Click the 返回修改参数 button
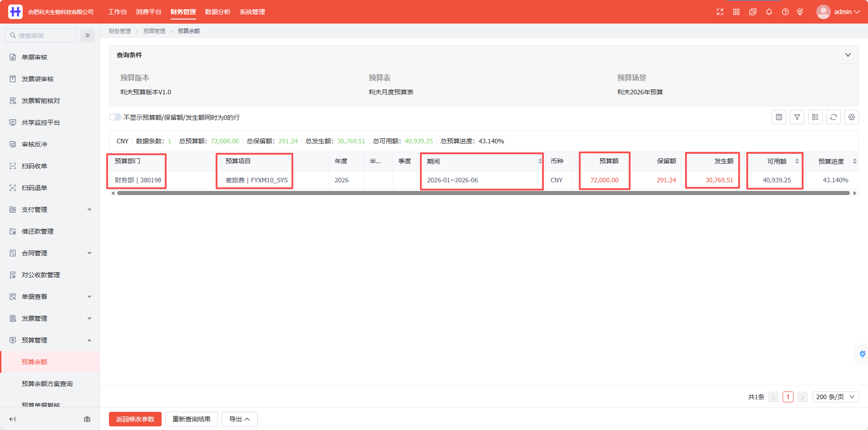868x430 pixels. pyautogui.click(x=135, y=419)
